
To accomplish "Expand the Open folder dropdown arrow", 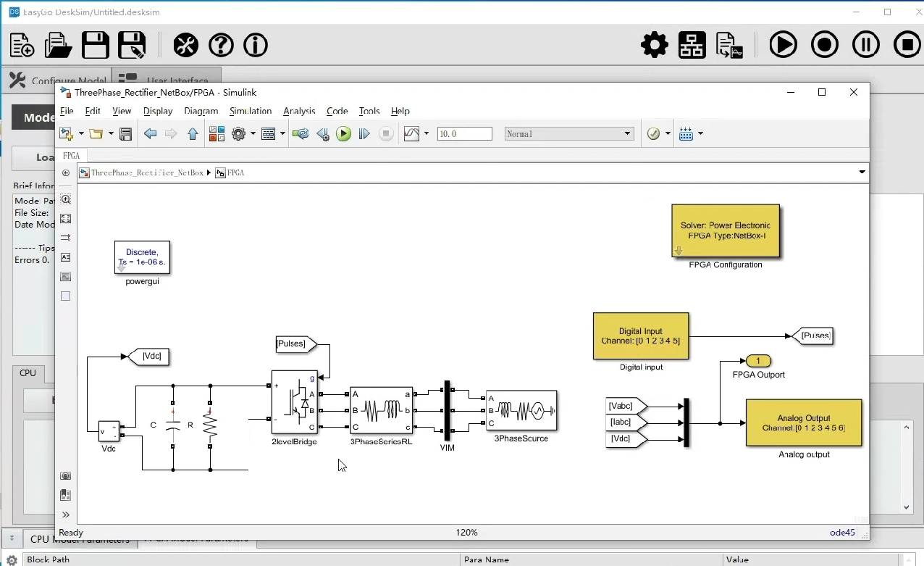I will 110,134.
